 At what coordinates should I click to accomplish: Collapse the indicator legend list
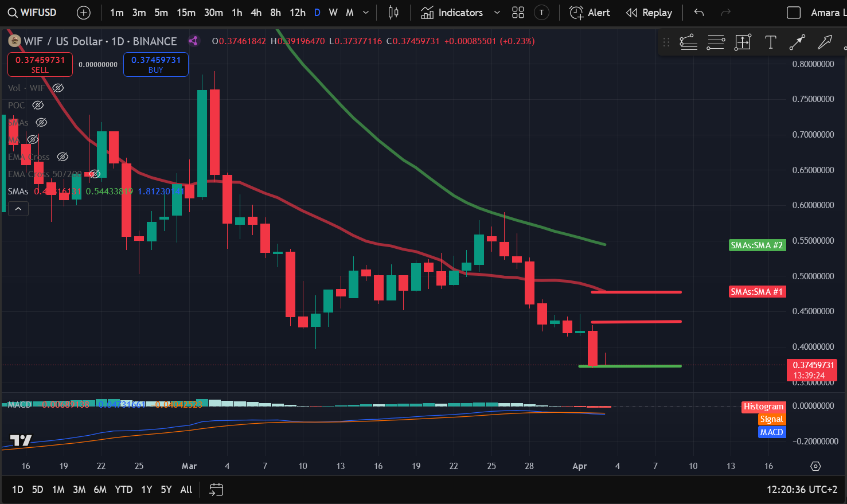click(x=18, y=209)
